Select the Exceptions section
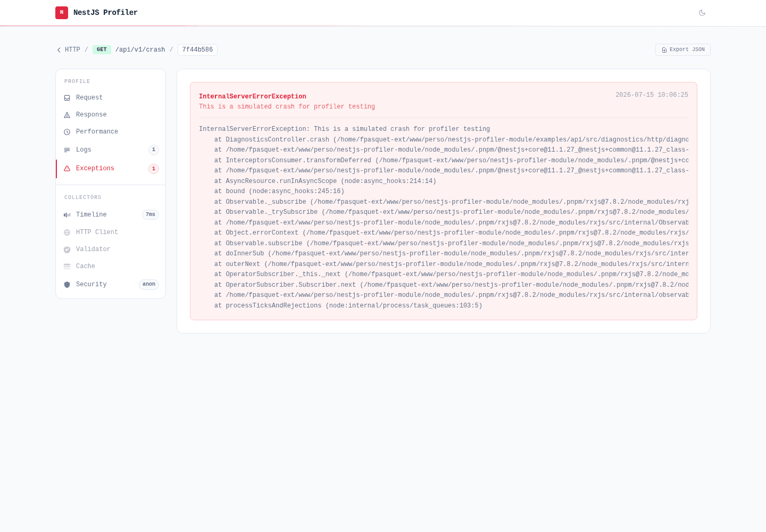Viewport: 766px width, 532px height. (111, 169)
